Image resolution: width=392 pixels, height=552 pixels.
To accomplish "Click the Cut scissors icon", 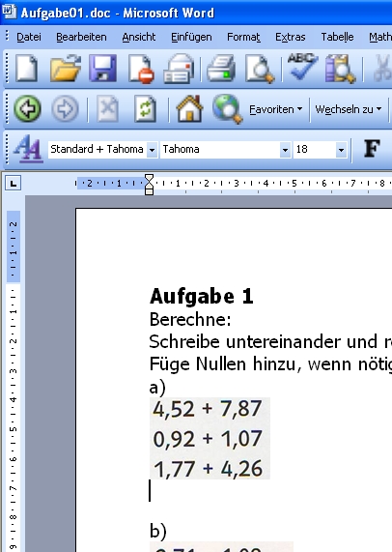I will point(382,69).
